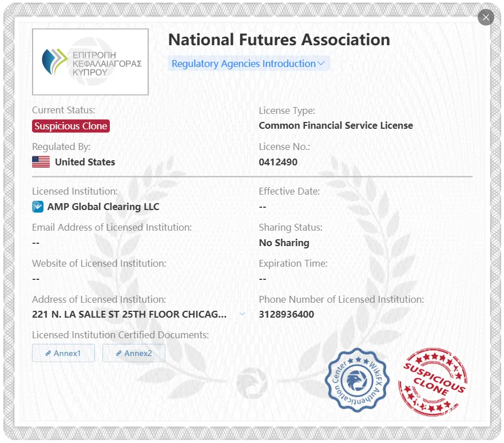Click the link icon inside Annex1
Viewport: 504px width, 443px height.
[x=48, y=353]
